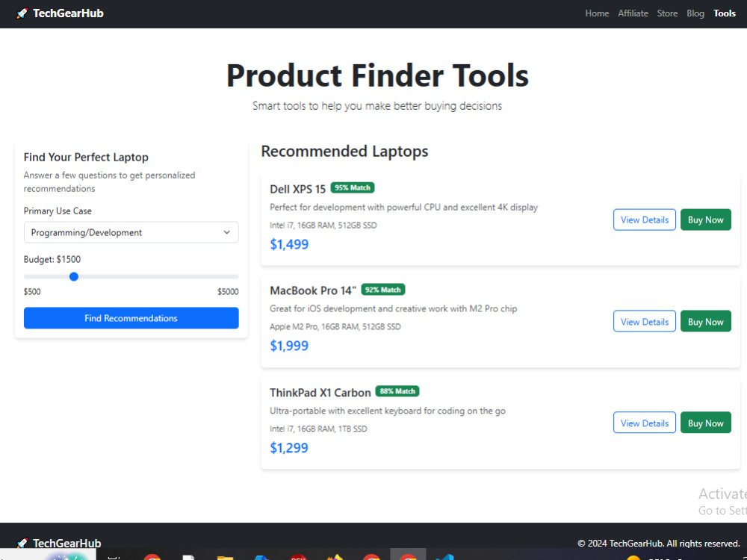Screen dimensions: 747x560
Task: Click the TechGearHub rocket logo in header
Action: point(22,13)
